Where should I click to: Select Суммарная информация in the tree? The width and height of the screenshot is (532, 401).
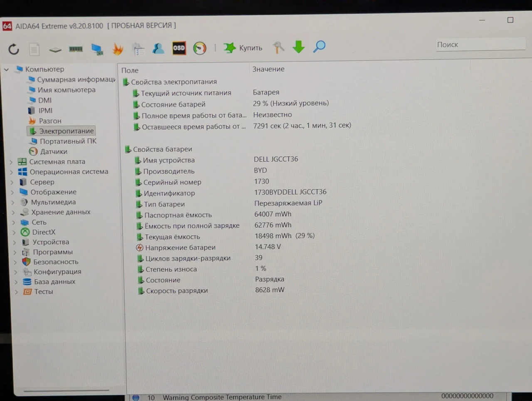point(71,79)
